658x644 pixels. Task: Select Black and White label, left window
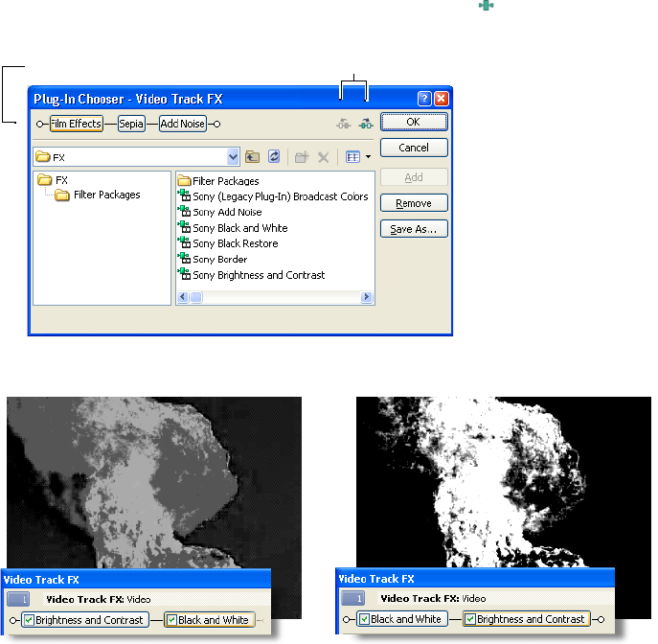(214, 620)
